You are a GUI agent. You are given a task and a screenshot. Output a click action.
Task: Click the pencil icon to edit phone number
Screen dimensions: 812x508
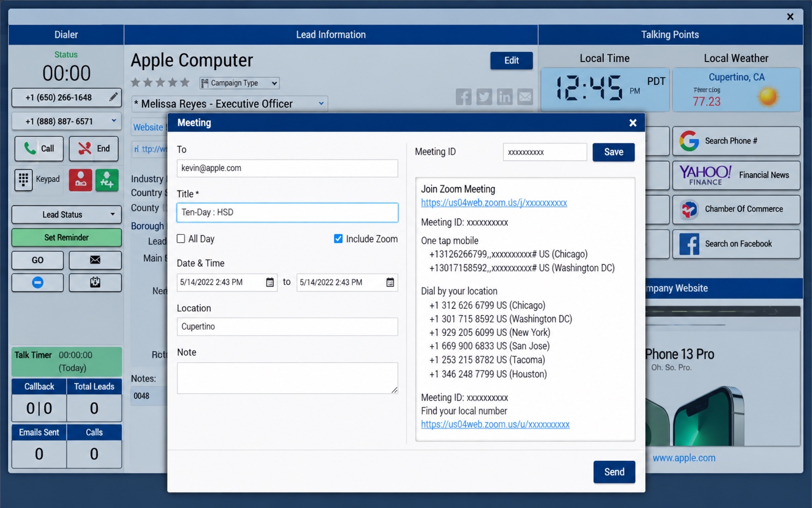[114, 97]
